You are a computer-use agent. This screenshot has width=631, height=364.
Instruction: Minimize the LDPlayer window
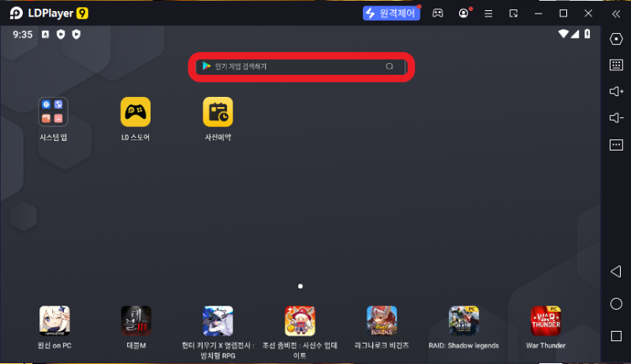[x=538, y=13]
